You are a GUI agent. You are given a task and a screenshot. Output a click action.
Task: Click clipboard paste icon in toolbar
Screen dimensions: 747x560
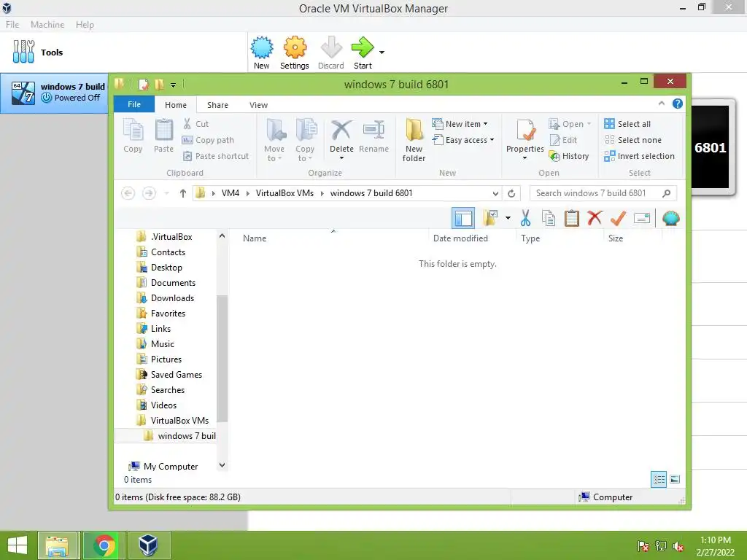click(571, 219)
